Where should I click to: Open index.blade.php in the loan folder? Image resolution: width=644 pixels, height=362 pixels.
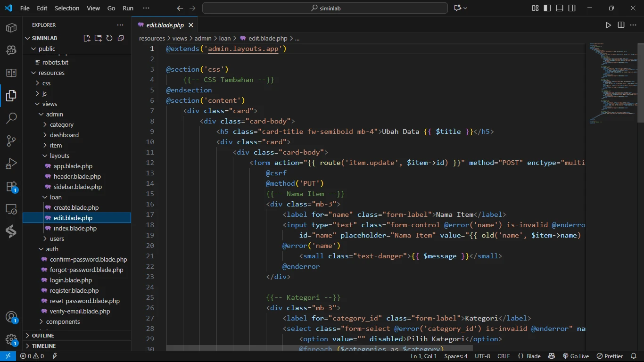pos(75,228)
